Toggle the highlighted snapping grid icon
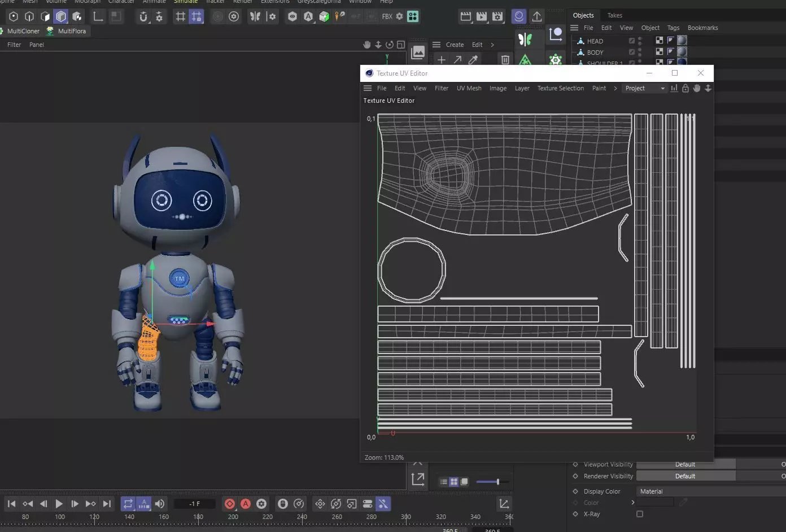 [x=196, y=16]
